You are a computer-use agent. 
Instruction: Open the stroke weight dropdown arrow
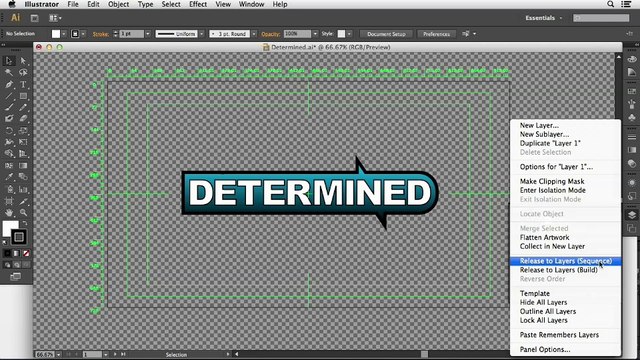(147, 34)
